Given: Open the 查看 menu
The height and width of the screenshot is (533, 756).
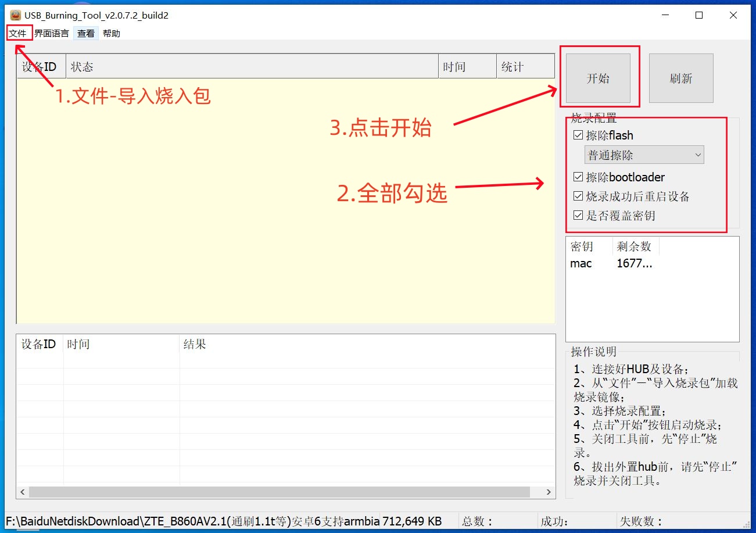Looking at the screenshot, I should pyautogui.click(x=86, y=34).
